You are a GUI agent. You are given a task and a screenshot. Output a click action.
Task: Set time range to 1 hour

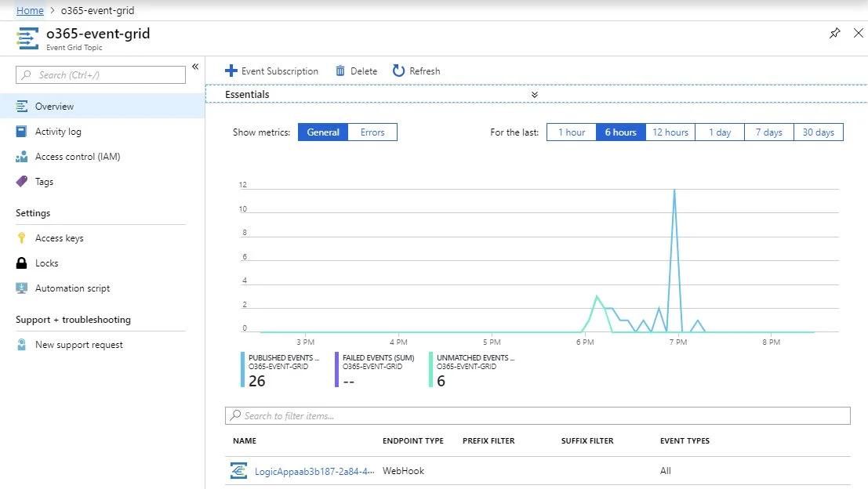pyautogui.click(x=572, y=132)
